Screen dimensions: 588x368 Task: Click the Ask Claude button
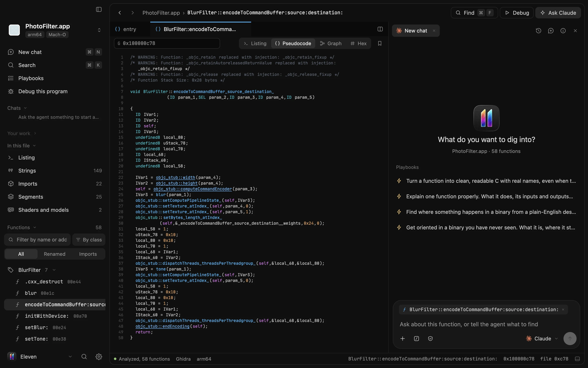[x=558, y=13]
